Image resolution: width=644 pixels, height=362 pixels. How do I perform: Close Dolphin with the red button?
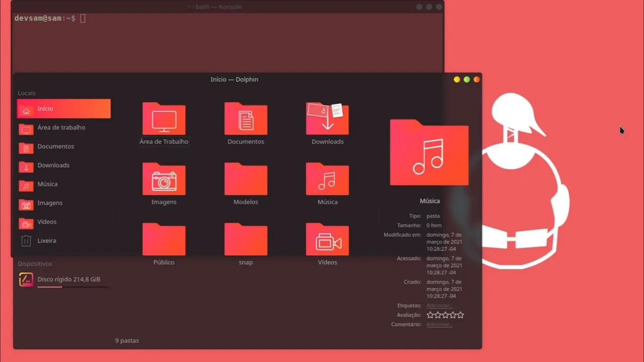click(477, 79)
